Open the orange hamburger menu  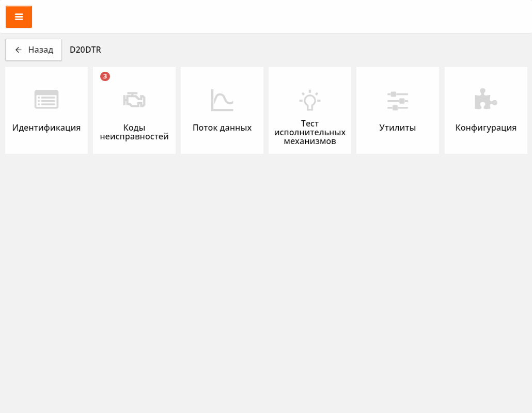pos(19,17)
